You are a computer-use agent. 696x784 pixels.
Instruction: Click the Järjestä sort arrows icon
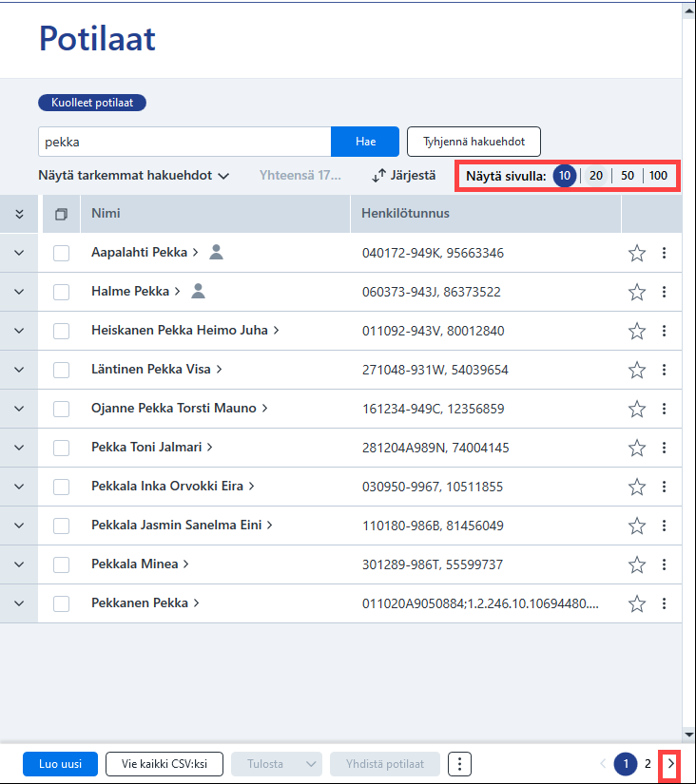pyautogui.click(x=378, y=176)
